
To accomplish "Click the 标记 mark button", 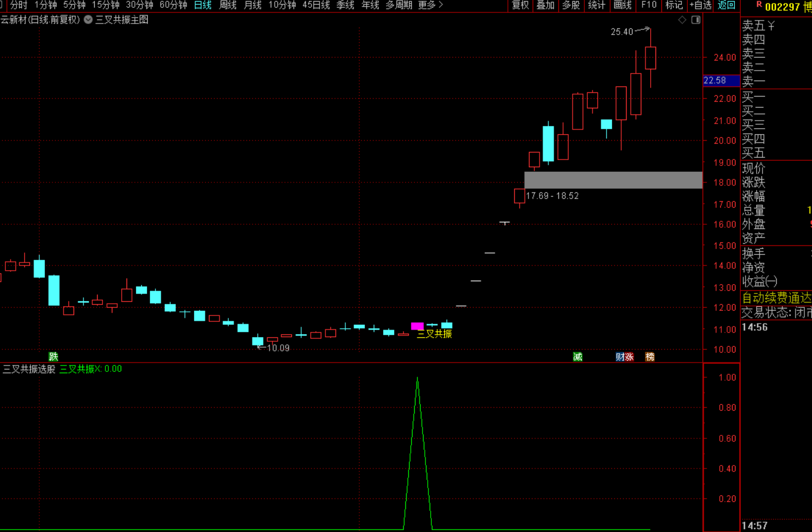I will tap(674, 5).
